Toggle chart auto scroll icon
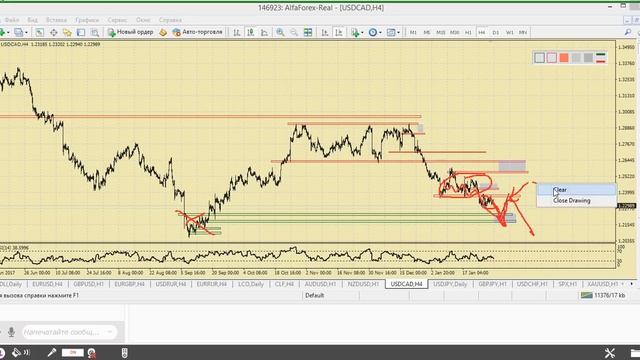 (x=325, y=32)
